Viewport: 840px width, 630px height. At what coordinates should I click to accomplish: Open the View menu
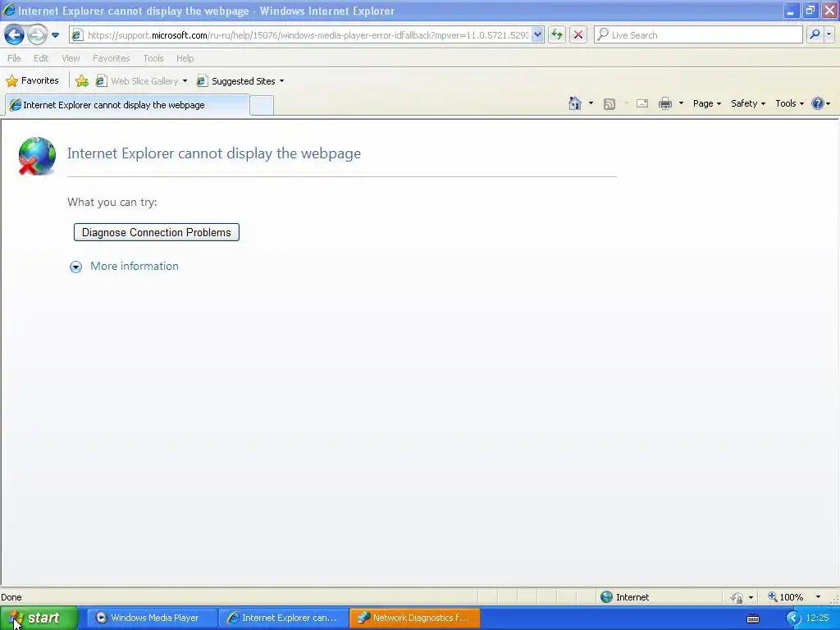(71, 58)
